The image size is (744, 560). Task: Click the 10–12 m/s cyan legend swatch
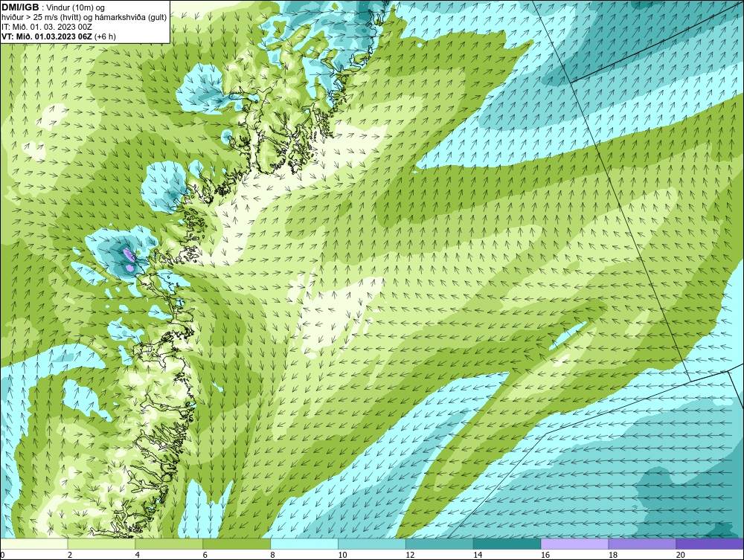(x=372, y=544)
